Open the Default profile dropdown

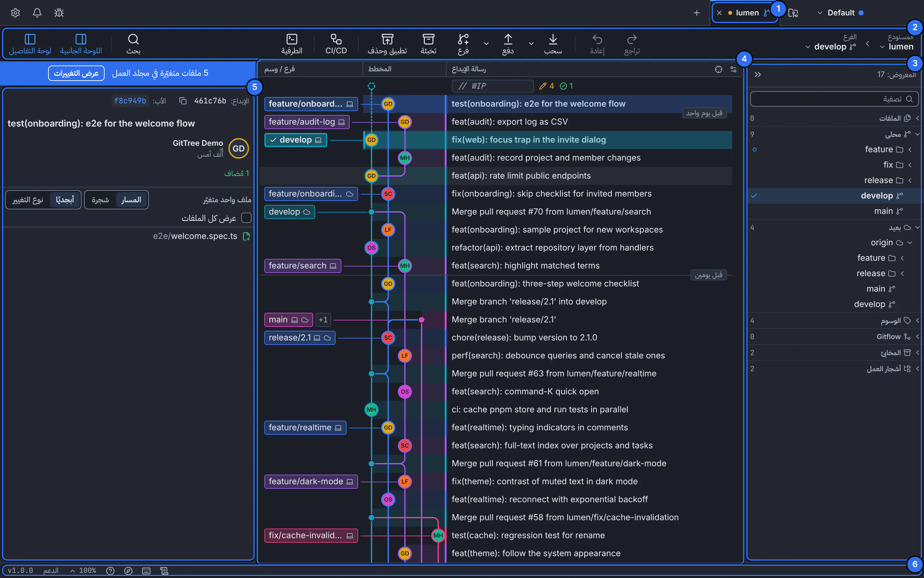[x=840, y=13]
